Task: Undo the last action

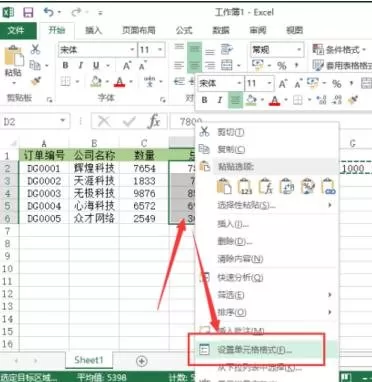Action: 49,13
